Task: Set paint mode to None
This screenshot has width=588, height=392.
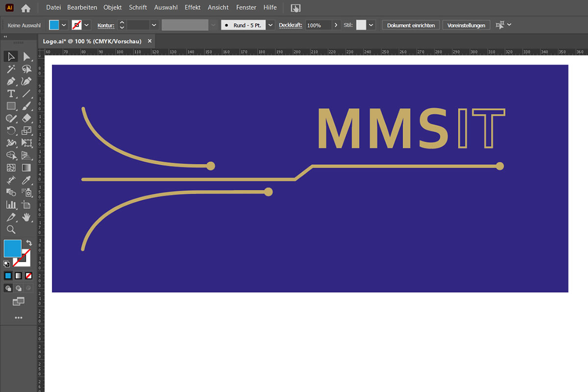Action: click(28, 275)
